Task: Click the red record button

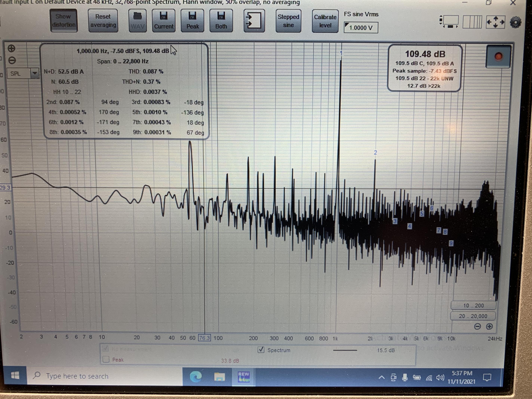Action: [x=498, y=56]
